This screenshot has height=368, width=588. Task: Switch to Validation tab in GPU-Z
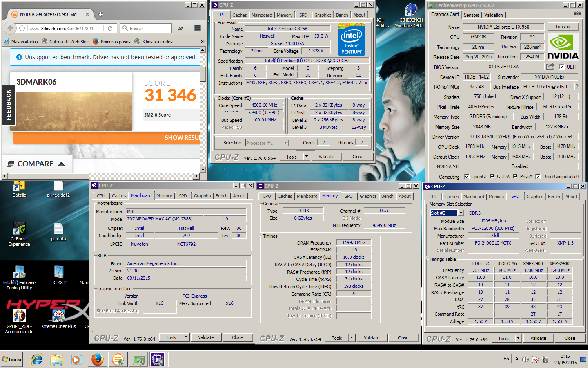point(493,15)
